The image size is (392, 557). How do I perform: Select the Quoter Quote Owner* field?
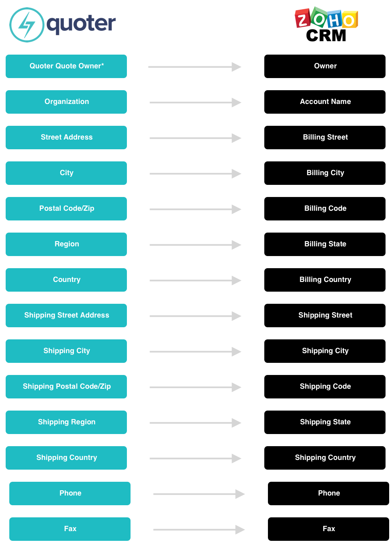pyautogui.click(x=66, y=66)
